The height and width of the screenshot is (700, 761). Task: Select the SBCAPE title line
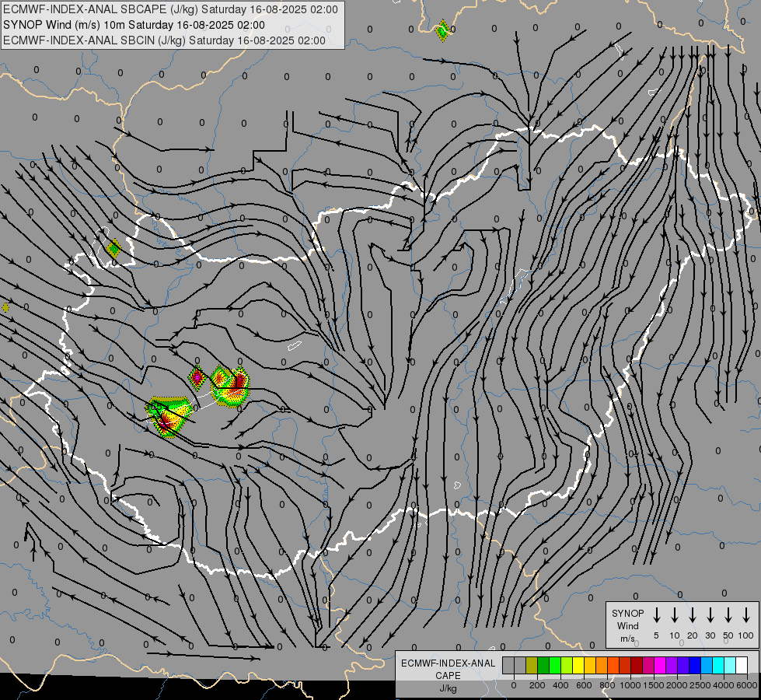tap(170, 9)
